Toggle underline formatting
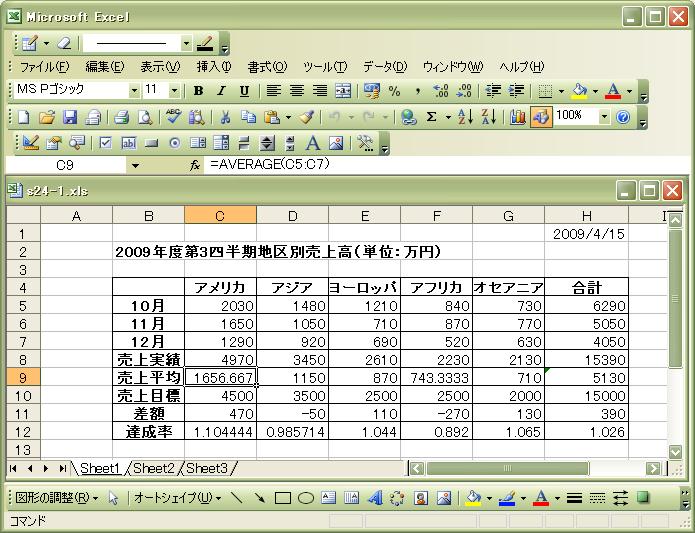 pyautogui.click(x=244, y=91)
